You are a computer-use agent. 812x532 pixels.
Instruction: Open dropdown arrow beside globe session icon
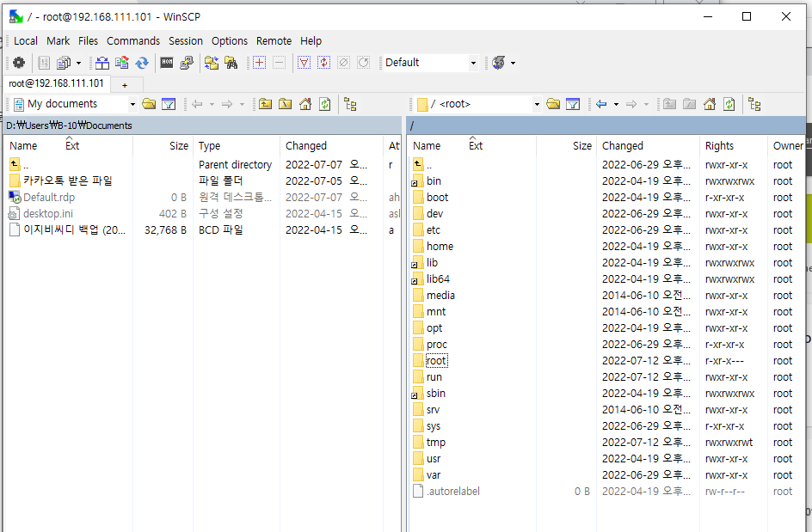tap(514, 63)
